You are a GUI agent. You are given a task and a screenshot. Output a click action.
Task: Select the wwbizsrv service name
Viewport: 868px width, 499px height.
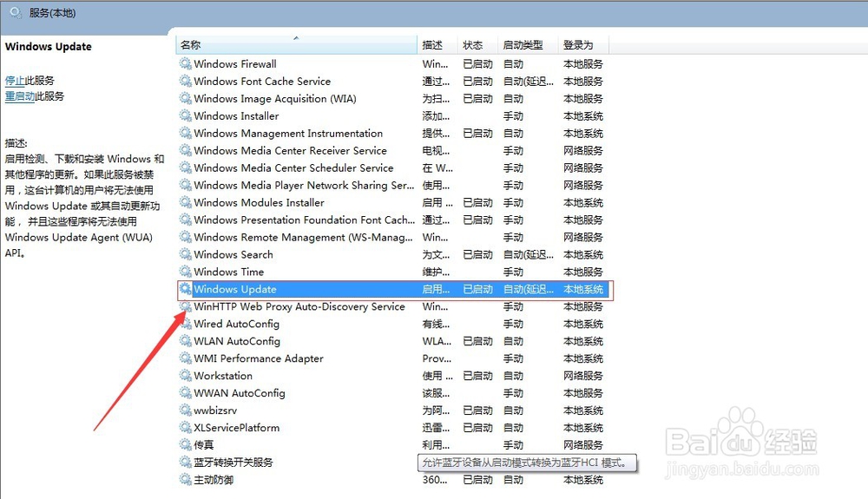tap(215, 410)
